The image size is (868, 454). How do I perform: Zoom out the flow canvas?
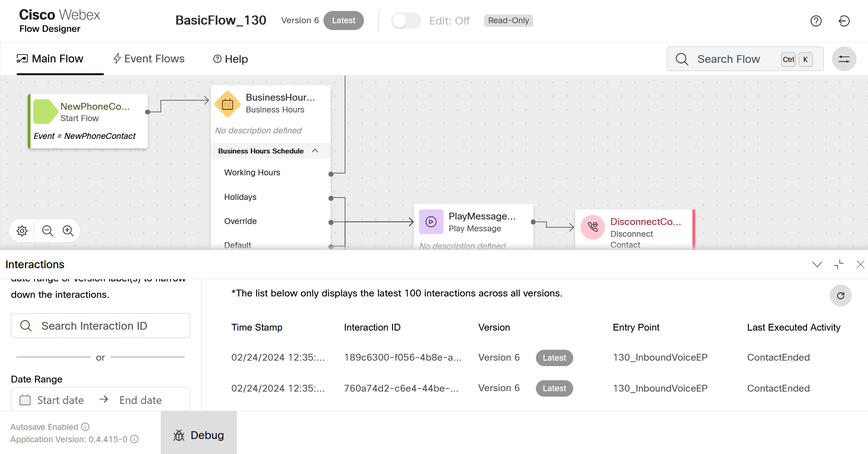tap(47, 231)
